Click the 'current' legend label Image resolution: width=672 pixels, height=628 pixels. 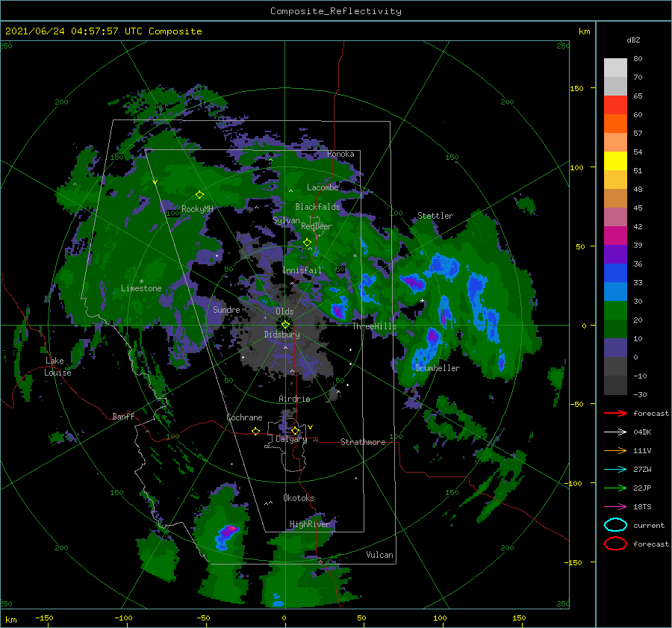649,525
